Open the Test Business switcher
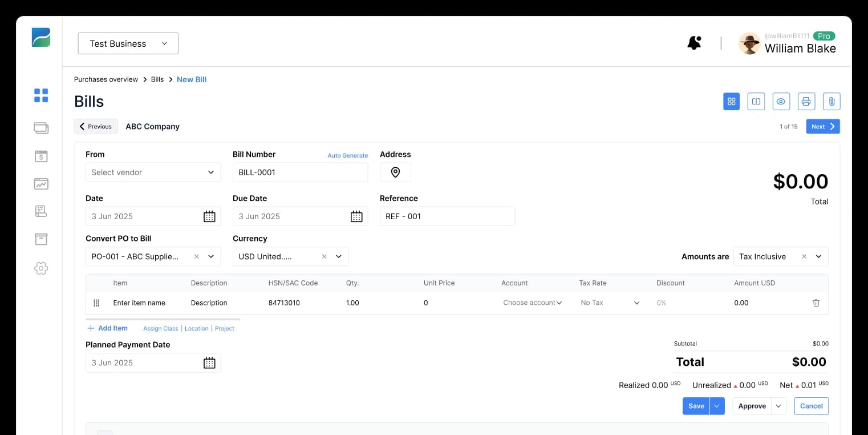The width and height of the screenshot is (868, 435). [128, 43]
